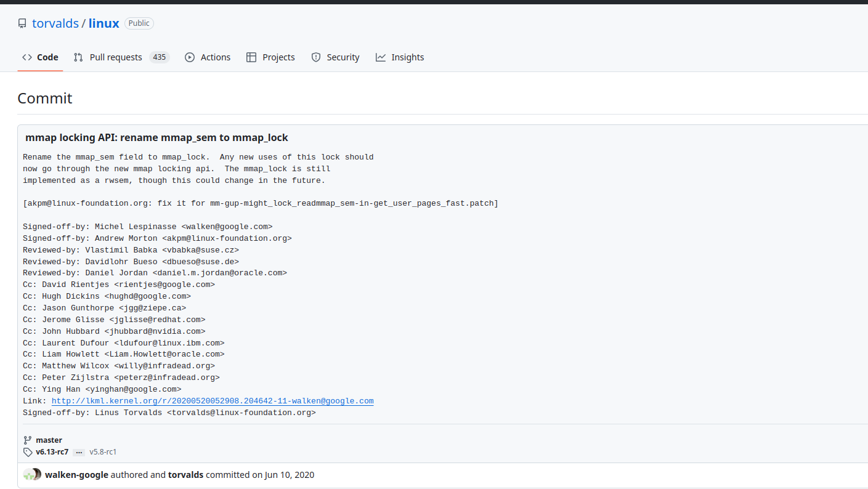The height and width of the screenshot is (489, 868).
Task: Click the Security shield icon
Action: coord(316,57)
